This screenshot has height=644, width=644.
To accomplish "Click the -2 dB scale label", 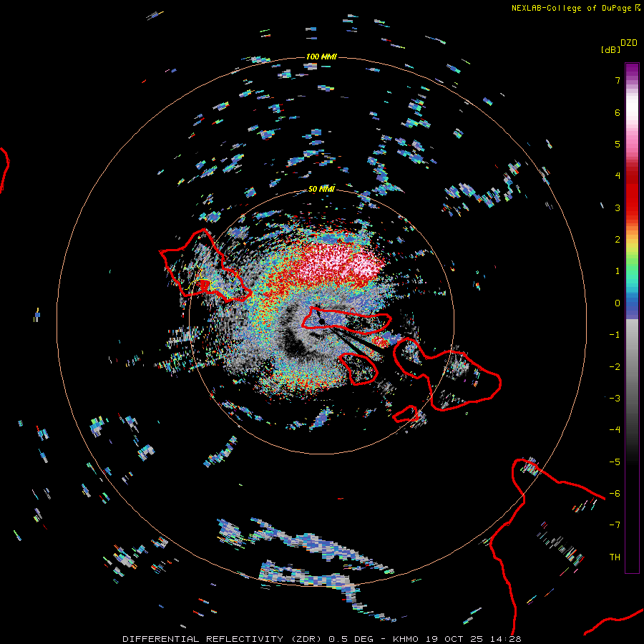I will pos(615,367).
